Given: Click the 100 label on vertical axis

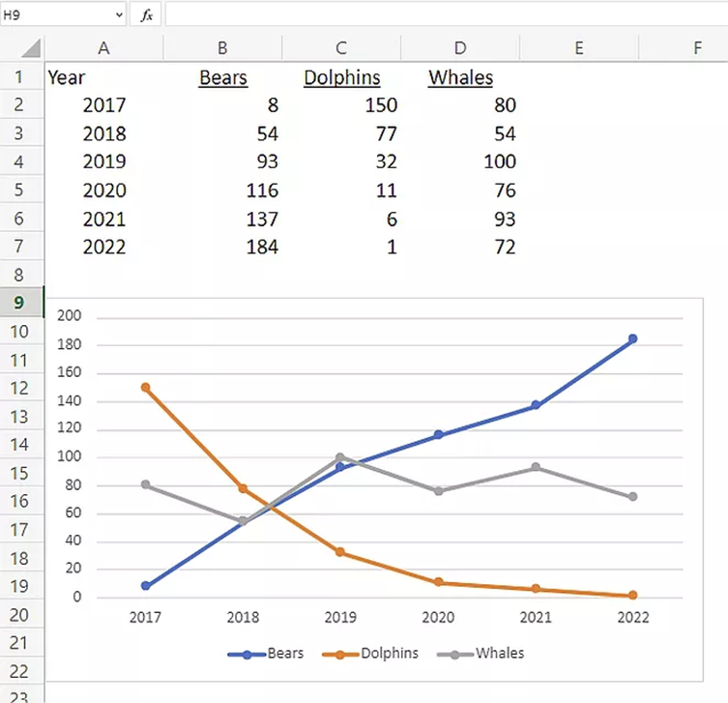Looking at the screenshot, I should tap(70, 456).
